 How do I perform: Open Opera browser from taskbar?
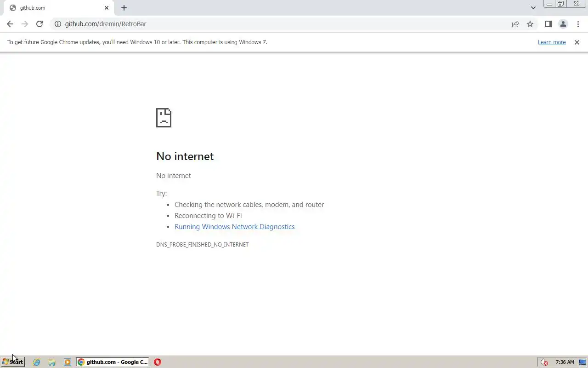(158, 362)
